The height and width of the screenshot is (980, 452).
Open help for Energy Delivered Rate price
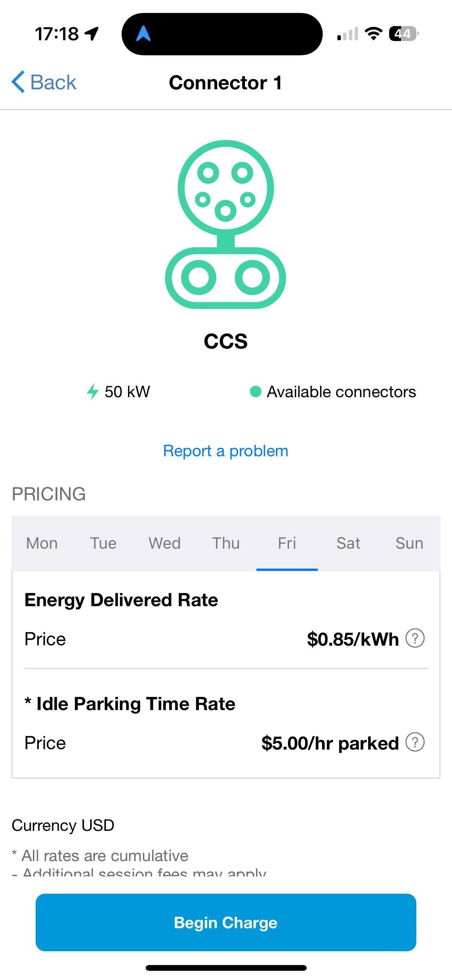415,638
